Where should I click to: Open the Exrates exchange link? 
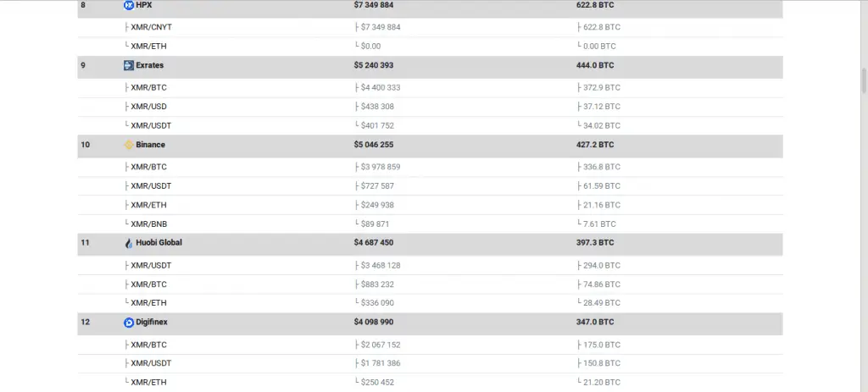click(x=149, y=65)
